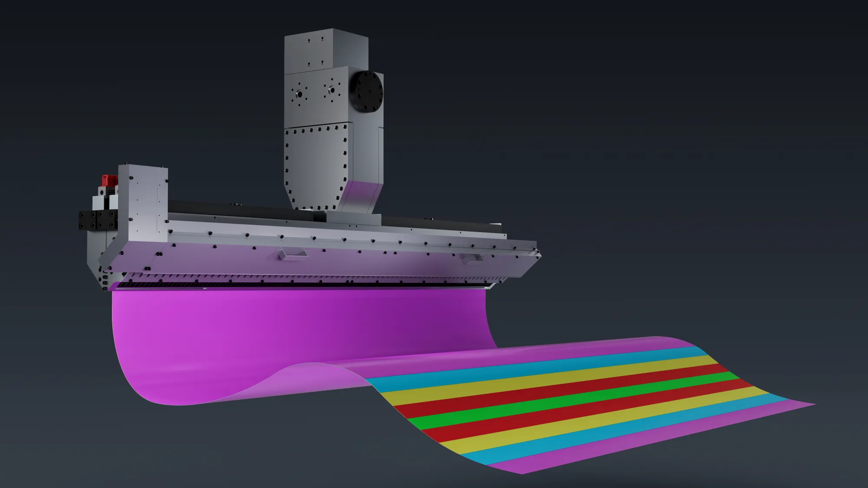This screenshot has width=868, height=488.
Task: Click the black bolted blocks at far left
Action: (98, 220)
